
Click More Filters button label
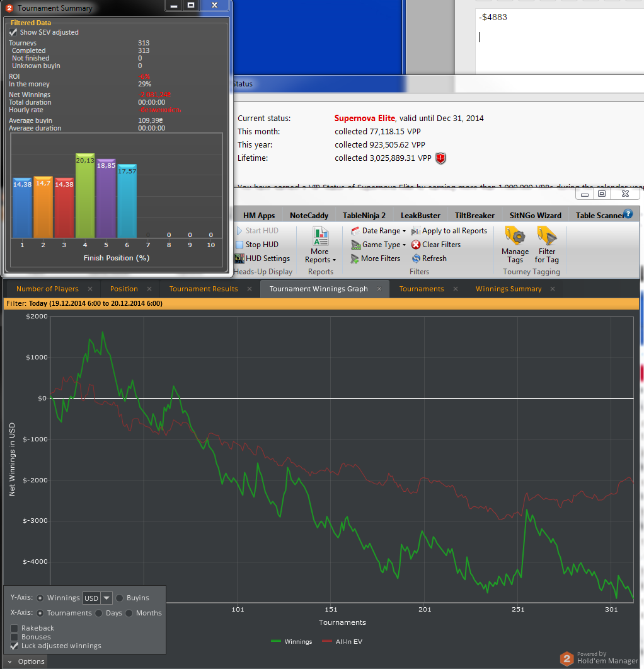381,259
